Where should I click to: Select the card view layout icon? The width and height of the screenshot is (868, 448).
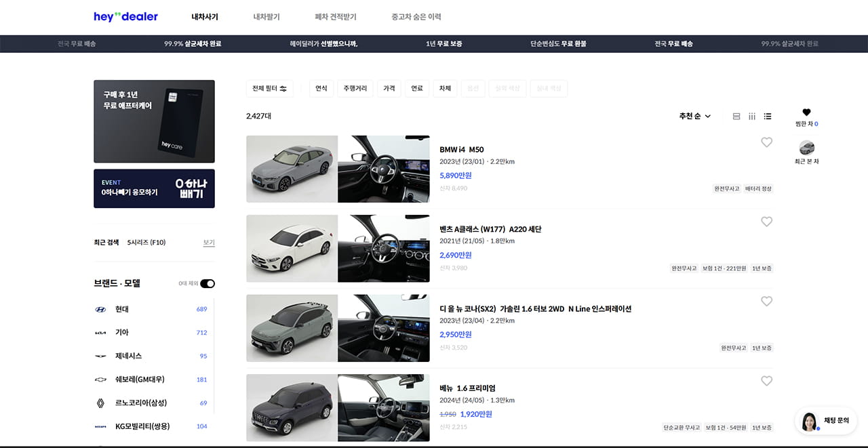(x=736, y=116)
